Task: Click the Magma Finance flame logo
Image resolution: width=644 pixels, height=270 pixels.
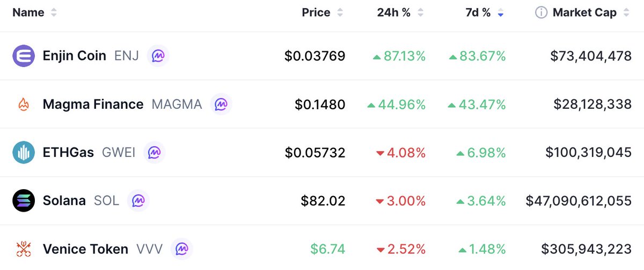Action: click(x=23, y=104)
